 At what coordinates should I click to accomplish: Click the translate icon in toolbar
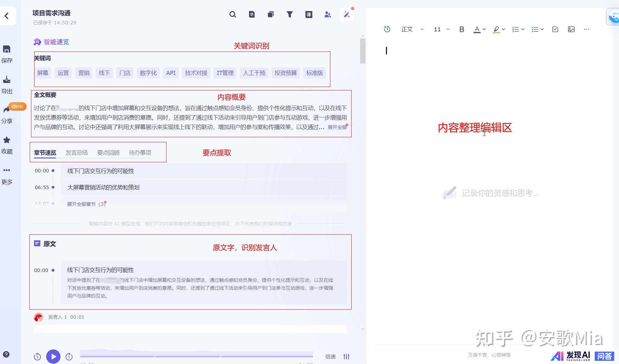pos(309,15)
